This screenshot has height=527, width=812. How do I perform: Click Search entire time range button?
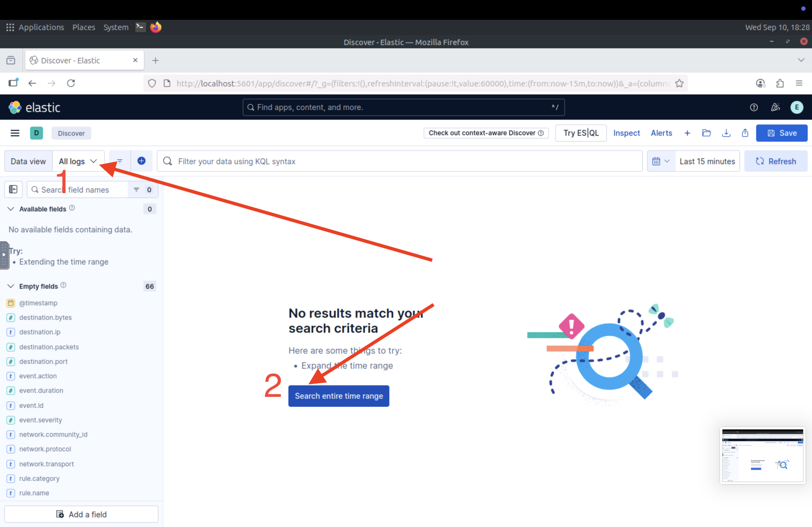tap(338, 396)
